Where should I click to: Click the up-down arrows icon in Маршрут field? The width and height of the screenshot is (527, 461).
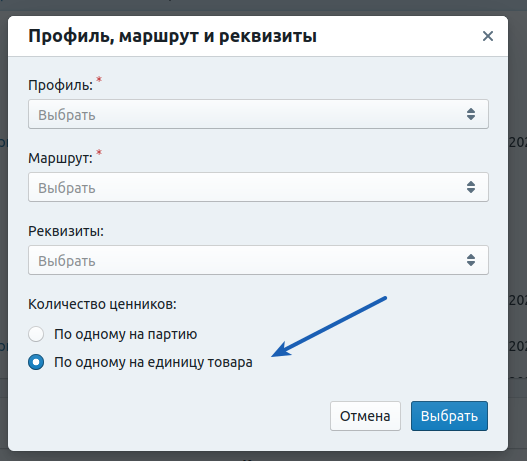tap(471, 187)
